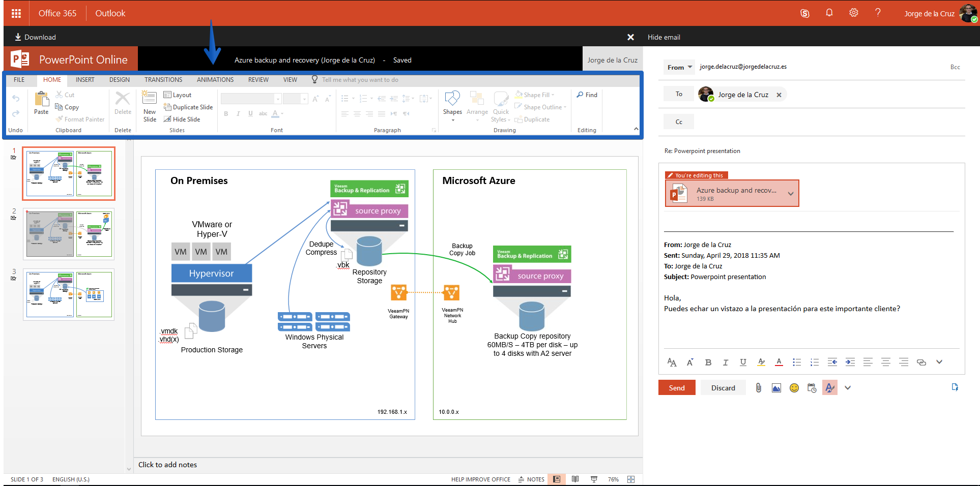Open the font name combo box
980x486 pixels.
[x=251, y=99]
